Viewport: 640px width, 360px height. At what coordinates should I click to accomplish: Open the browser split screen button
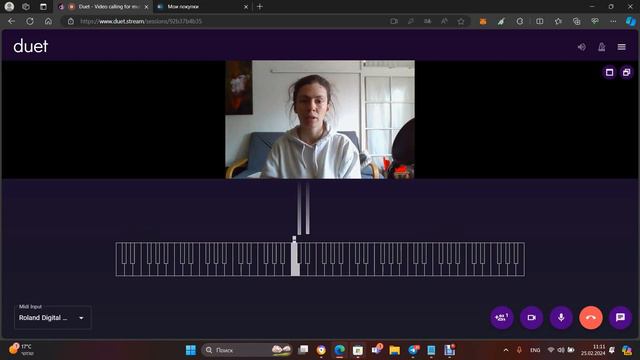point(540,21)
